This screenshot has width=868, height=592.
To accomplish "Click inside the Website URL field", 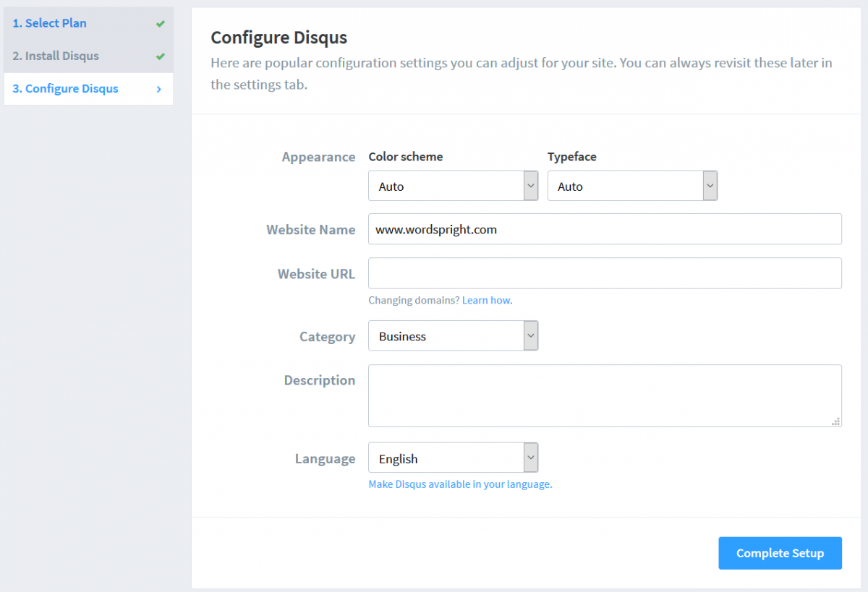I will 605,273.
